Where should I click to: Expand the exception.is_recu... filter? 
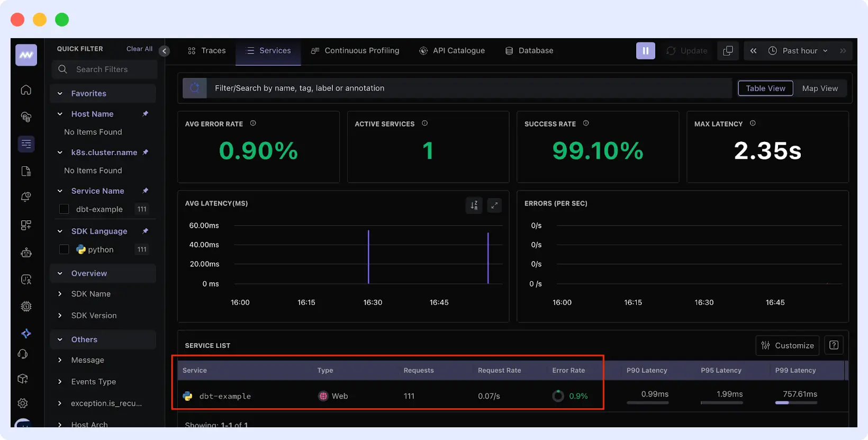pyautogui.click(x=60, y=403)
